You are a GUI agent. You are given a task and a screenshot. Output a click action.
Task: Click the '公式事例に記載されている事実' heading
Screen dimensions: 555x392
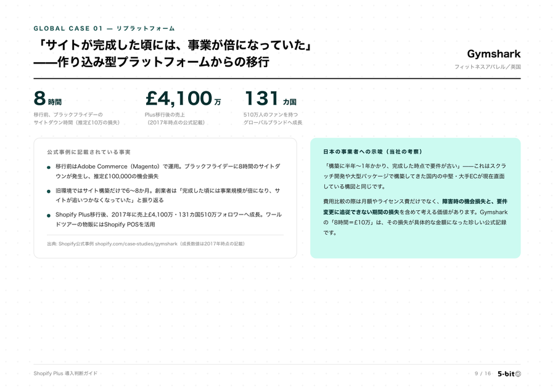[89, 152]
